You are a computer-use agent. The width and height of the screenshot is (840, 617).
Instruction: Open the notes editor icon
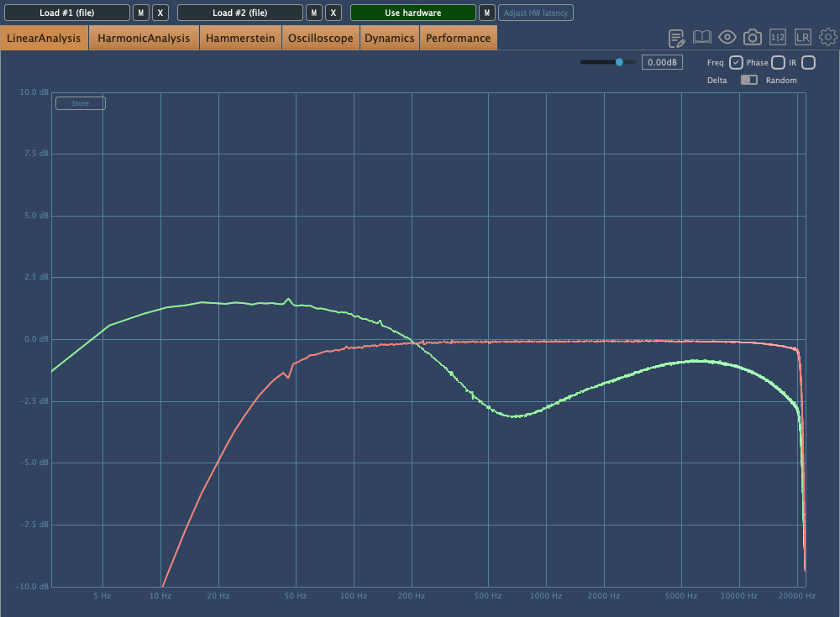click(677, 38)
